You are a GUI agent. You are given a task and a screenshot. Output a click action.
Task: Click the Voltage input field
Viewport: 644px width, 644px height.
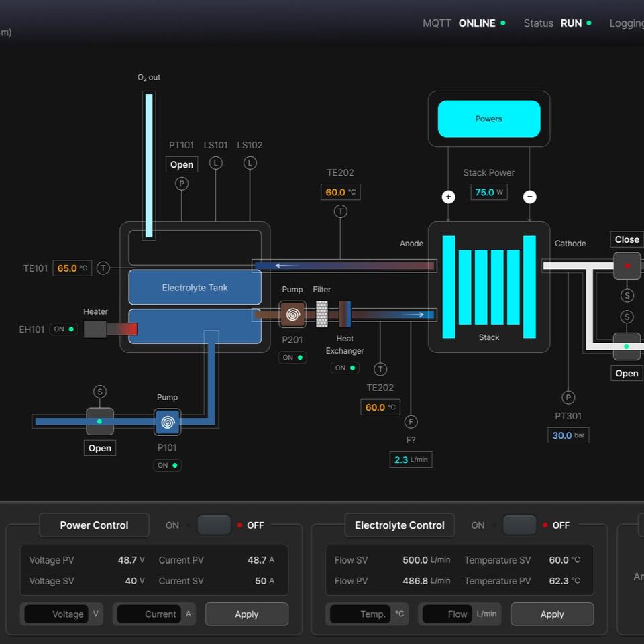coord(56,614)
